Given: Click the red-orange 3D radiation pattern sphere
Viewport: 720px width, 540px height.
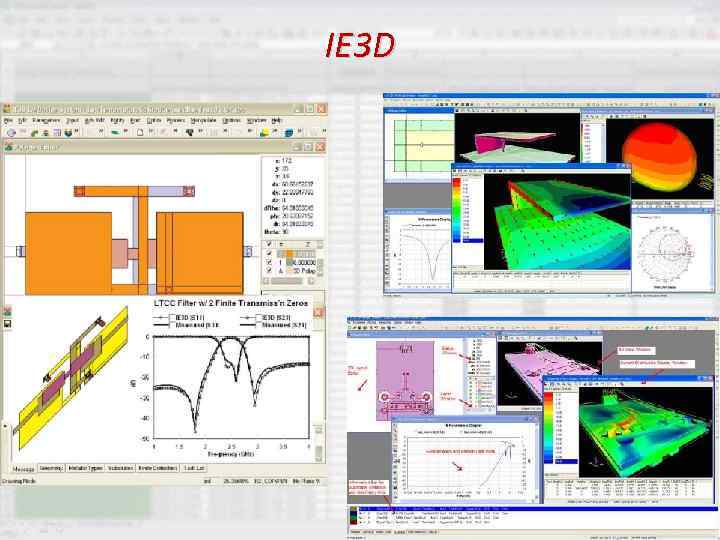Looking at the screenshot, I should [x=659, y=157].
